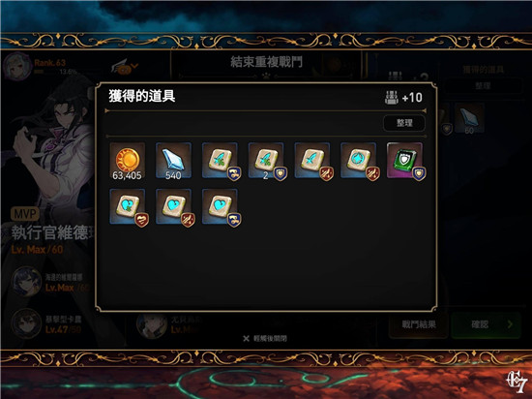Open the 戰鬥結果 battle results button
Screen dimensions: 532x399
419,324
